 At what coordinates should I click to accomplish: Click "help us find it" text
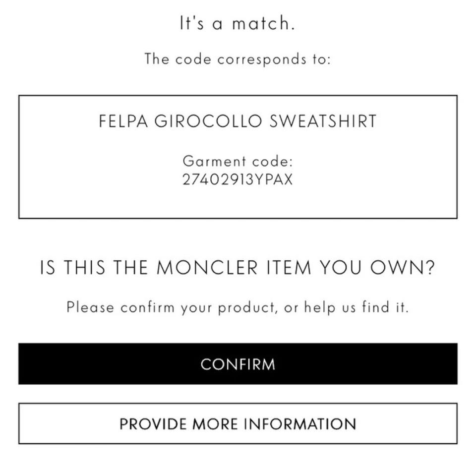(x=356, y=307)
